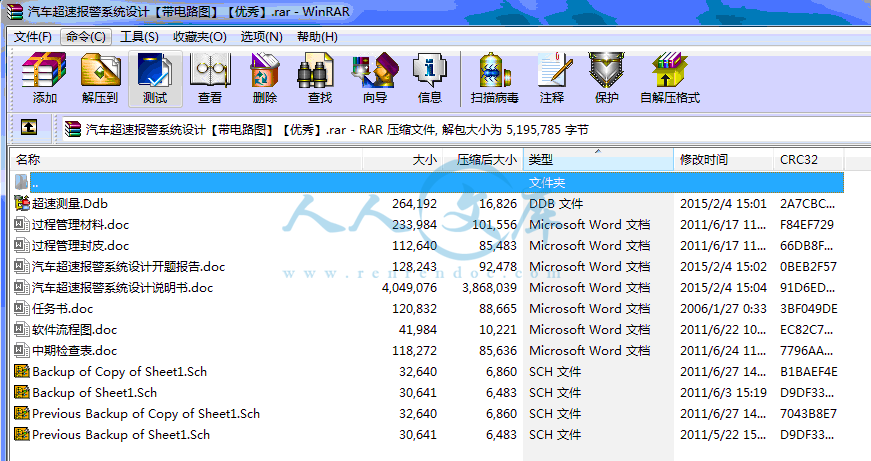Click the packed size value 3,868,039

click(489, 288)
